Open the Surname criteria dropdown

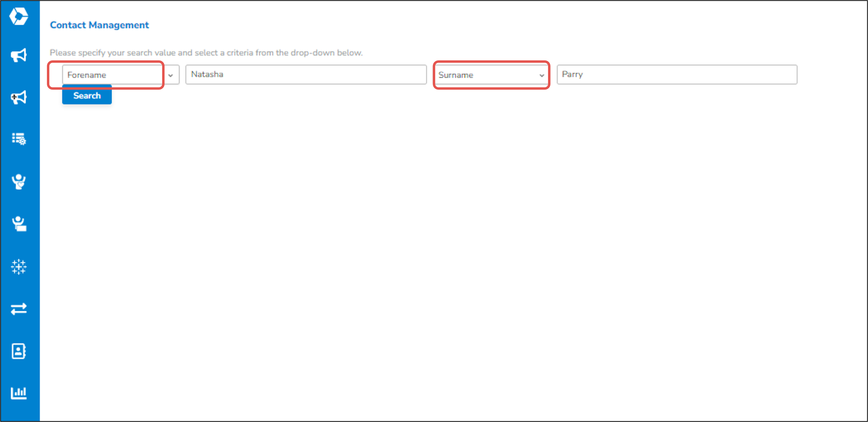(491, 75)
